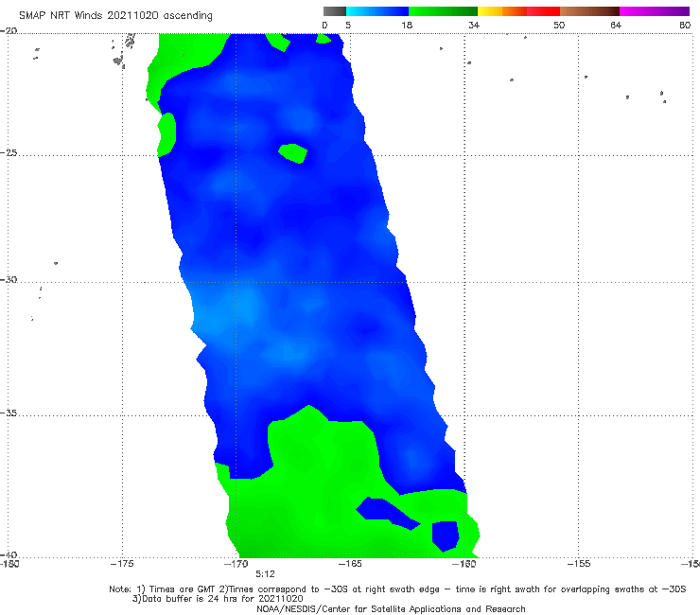Click the blue rectangle patch near -160 longitude
Viewport: 700px width, 615px height.
(x=446, y=536)
